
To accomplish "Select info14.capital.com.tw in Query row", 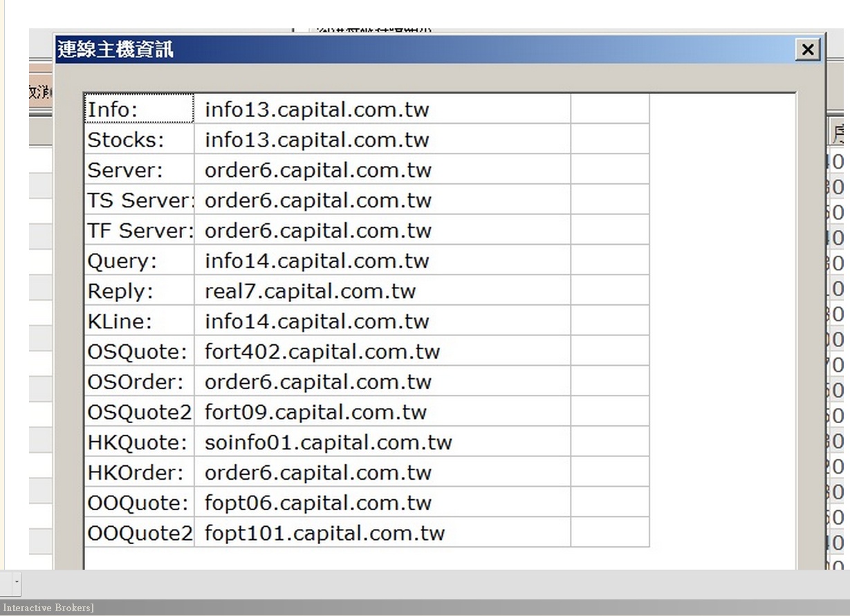I will click(382, 261).
